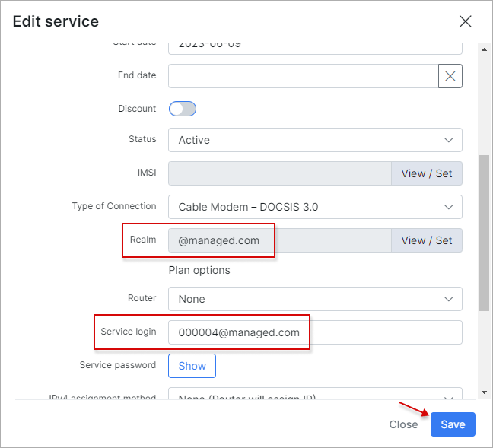Screen dimensions: 493x448
Task: Close the Edit service dialog with X
Action: click(465, 21)
